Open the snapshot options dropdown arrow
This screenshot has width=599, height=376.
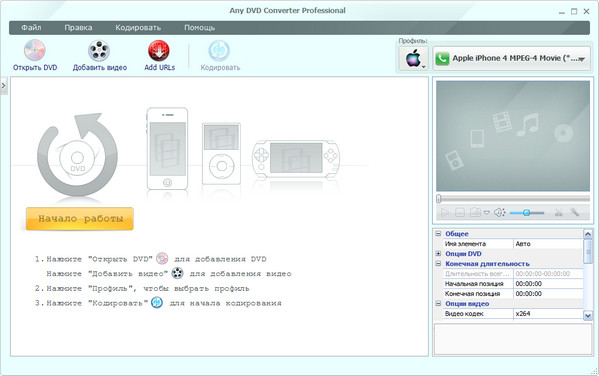(x=486, y=213)
